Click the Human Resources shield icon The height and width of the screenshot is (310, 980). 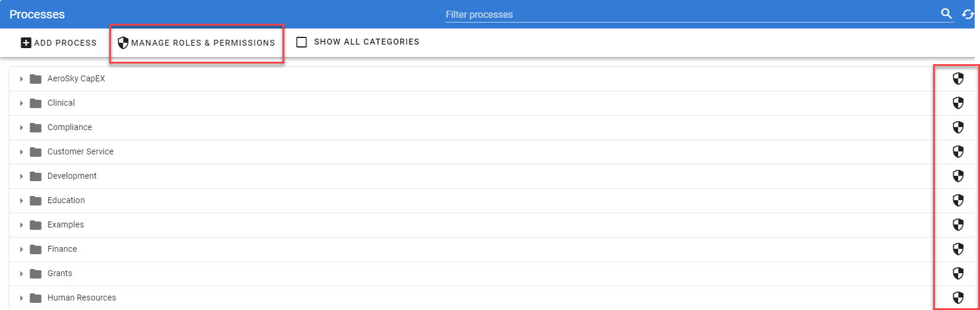click(958, 298)
